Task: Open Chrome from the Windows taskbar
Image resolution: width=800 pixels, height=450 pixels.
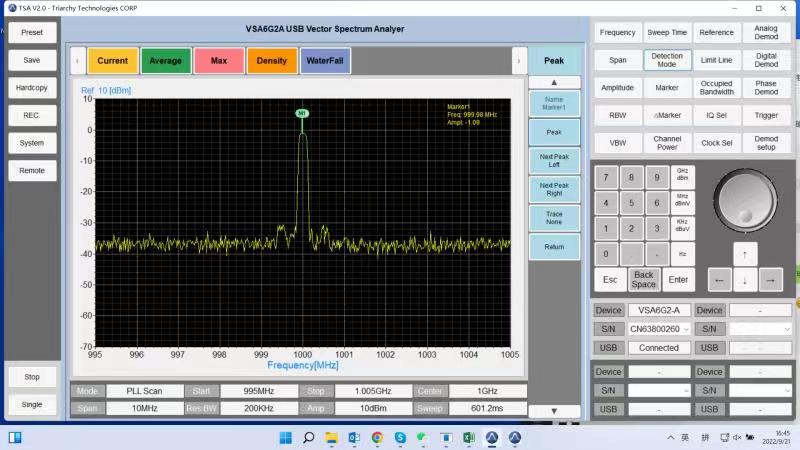Action: click(377, 437)
